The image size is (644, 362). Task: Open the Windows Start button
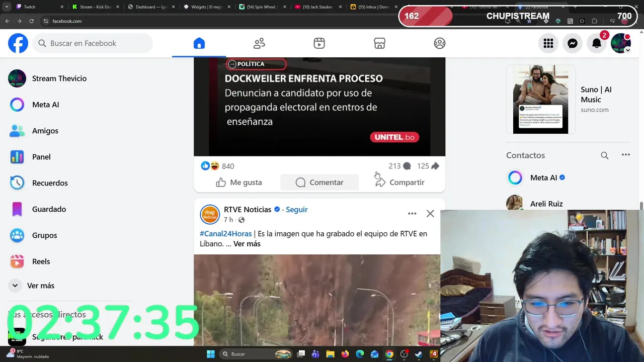211,354
